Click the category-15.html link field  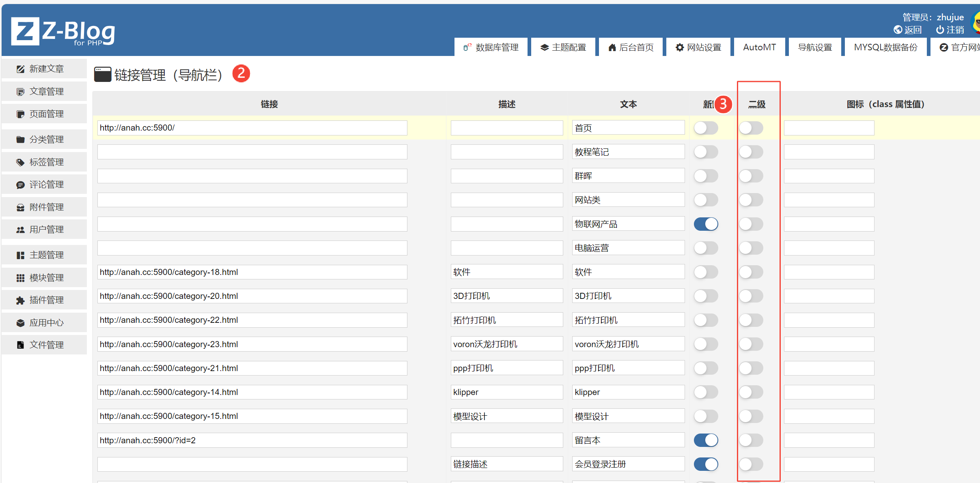(x=252, y=416)
